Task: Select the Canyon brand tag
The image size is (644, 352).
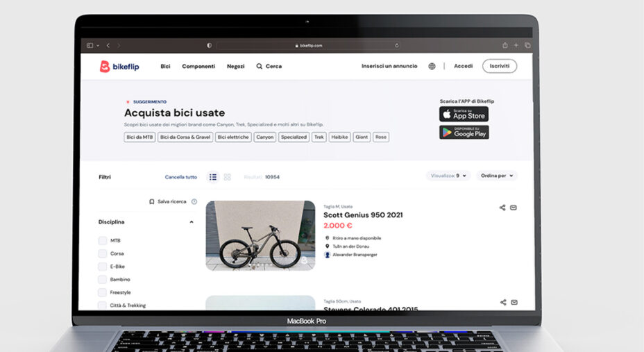Action: (265, 137)
